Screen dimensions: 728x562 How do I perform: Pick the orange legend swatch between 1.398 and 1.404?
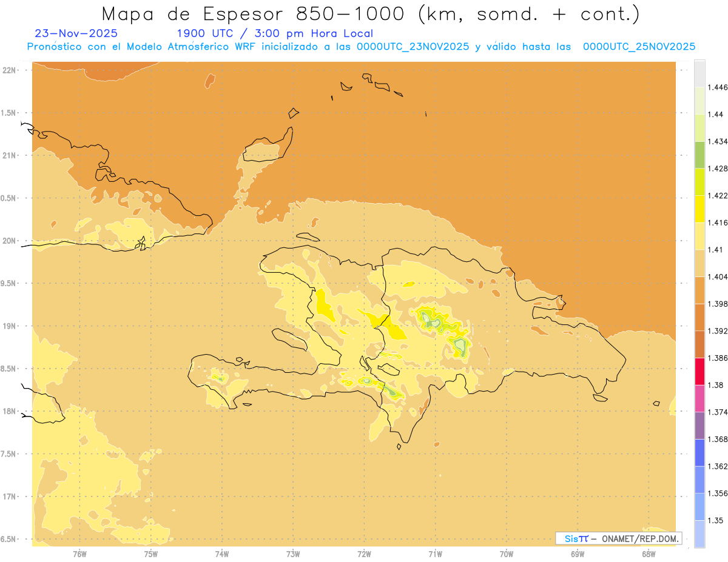699,290
